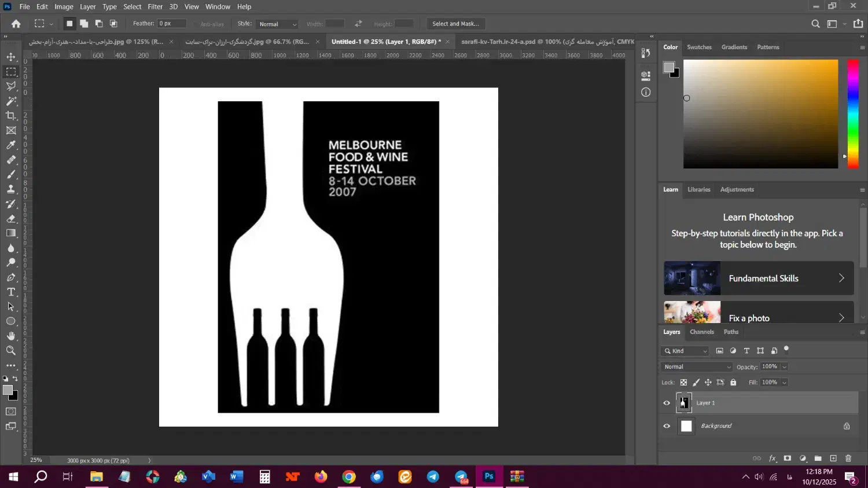
Task: Toggle the lock all layer option
Action: [x=733, y=383]
